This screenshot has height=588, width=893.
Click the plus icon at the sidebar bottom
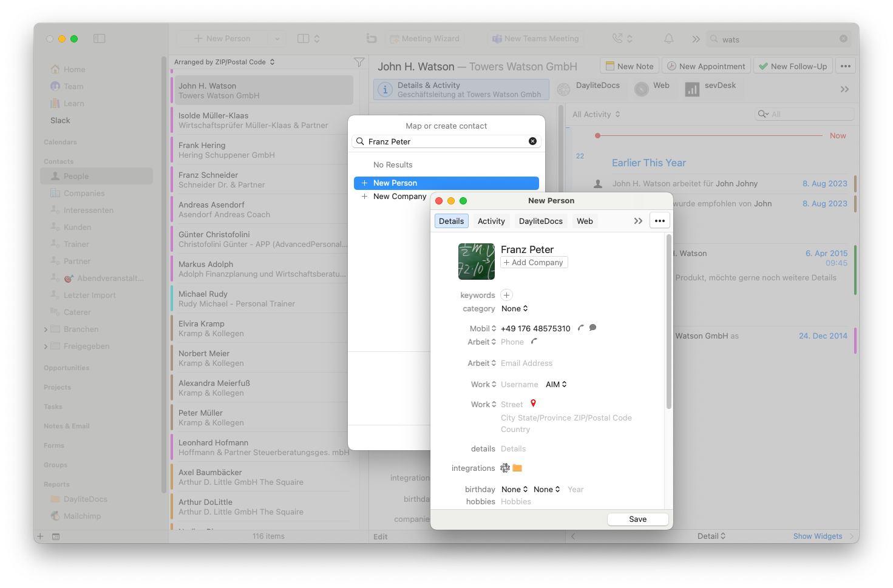[40, 536]
